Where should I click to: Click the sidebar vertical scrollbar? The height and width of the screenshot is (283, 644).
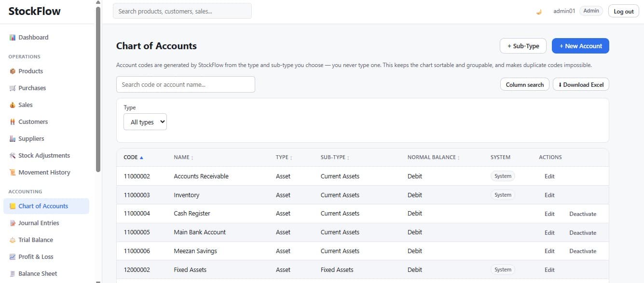pos(98,89)
